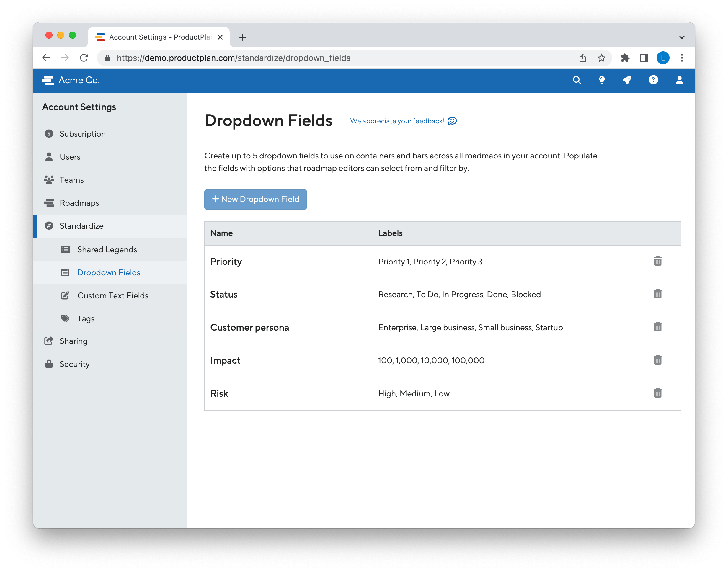Screen dimensions: 728x572
Task: Click the Security settings icon
Action: pyautogui.click(x=49, y=363)
